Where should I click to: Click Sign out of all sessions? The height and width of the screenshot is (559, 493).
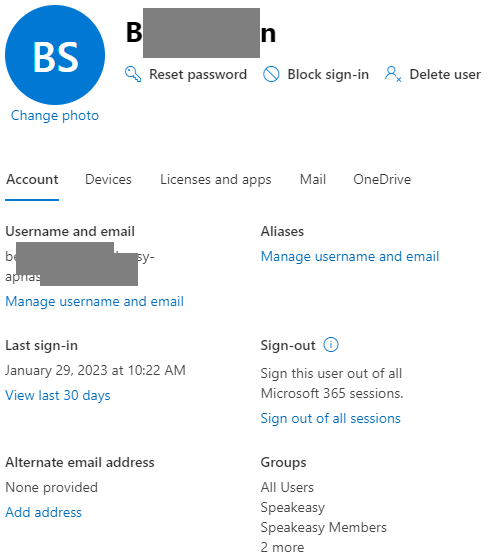[330, 418]
